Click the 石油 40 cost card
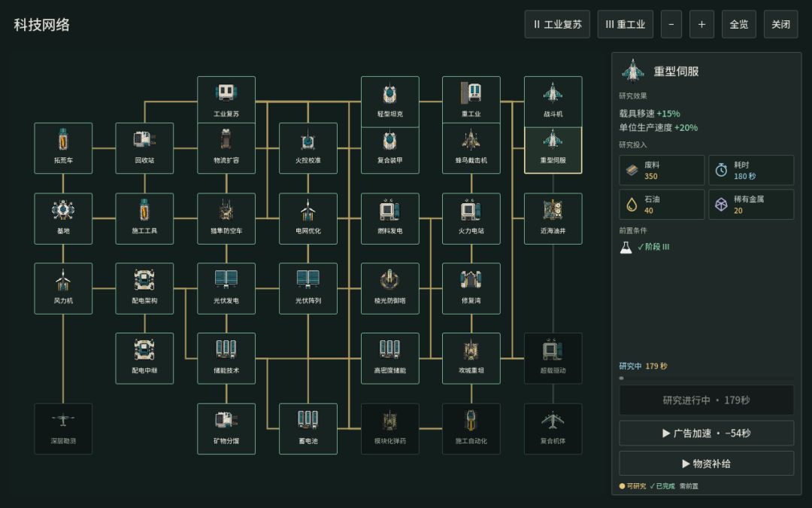 [x=662, y=205]
